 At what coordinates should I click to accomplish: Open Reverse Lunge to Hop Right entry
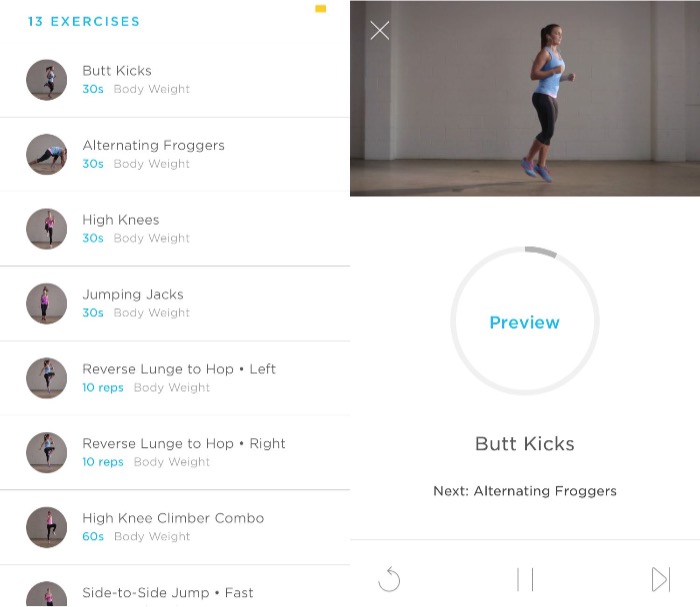point(175,452)
